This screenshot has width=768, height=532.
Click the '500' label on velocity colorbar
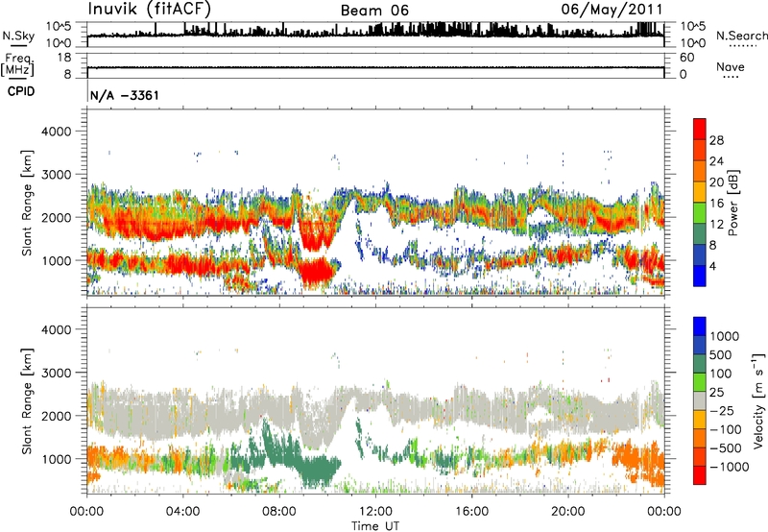click(x=721, y=355)
